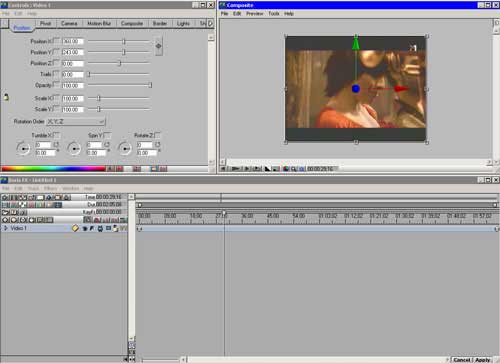Image resolution: width=500 pixels, height=363 pixels.
Task: Toggle the Position X animation checkbox
Action: (57, 41)
